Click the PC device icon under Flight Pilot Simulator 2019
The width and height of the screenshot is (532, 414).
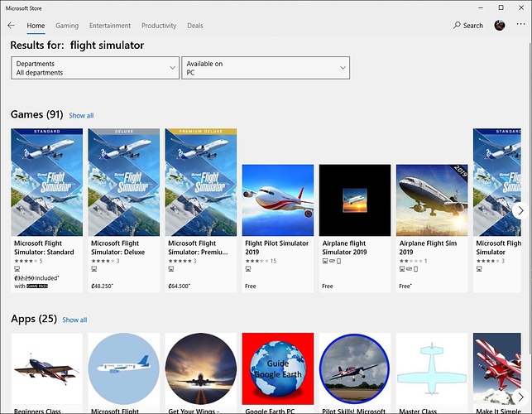point(248,269)
